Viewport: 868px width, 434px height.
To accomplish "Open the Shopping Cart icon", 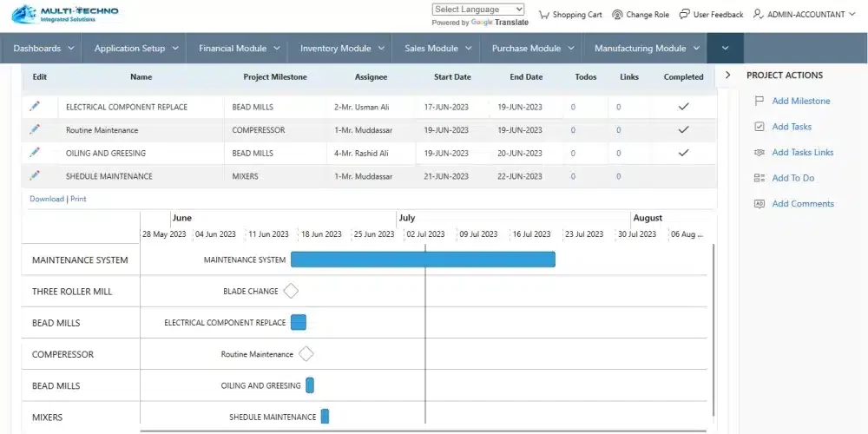I will (x=544, y=15).
